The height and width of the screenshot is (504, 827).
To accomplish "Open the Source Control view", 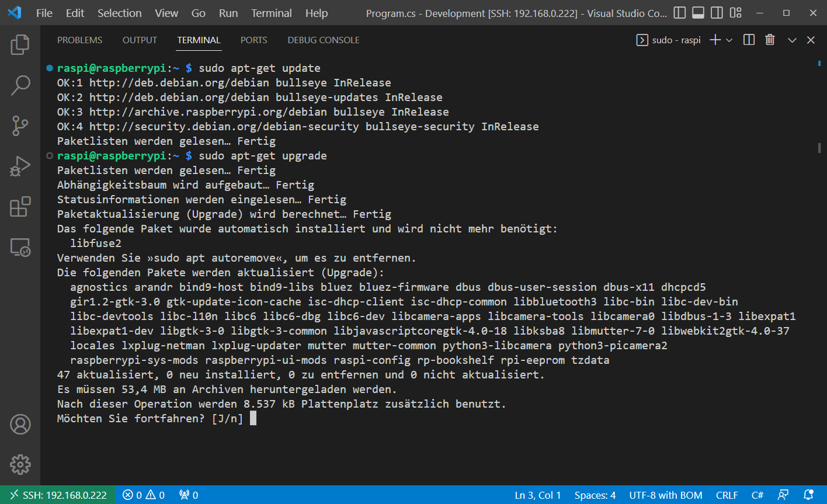I will pos(20,126).
